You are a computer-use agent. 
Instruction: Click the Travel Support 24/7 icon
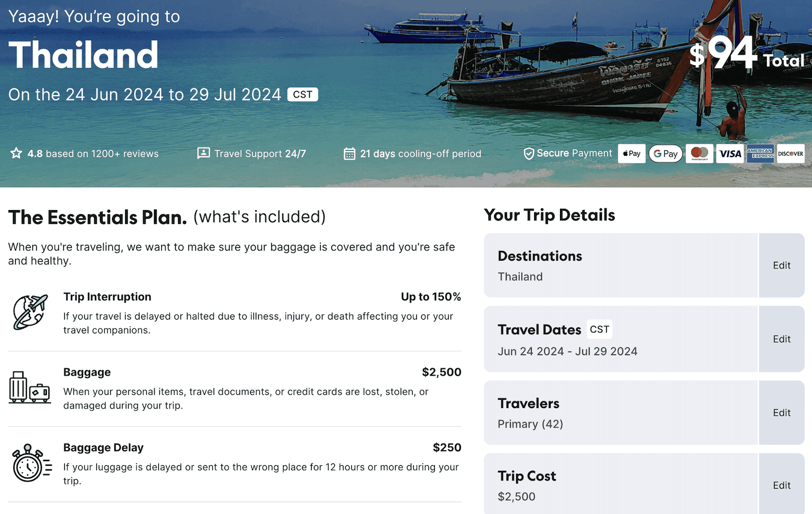click(203, 153)
